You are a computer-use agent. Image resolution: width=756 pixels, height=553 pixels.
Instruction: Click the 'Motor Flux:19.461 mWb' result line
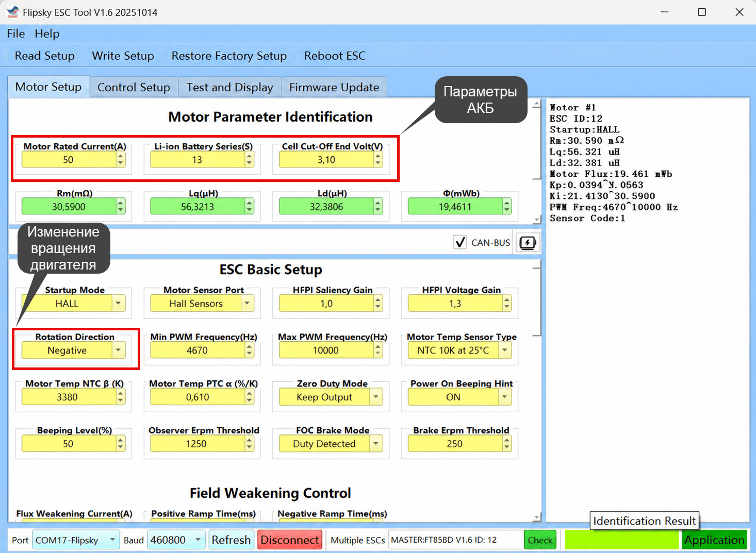(x=611, y=174)
